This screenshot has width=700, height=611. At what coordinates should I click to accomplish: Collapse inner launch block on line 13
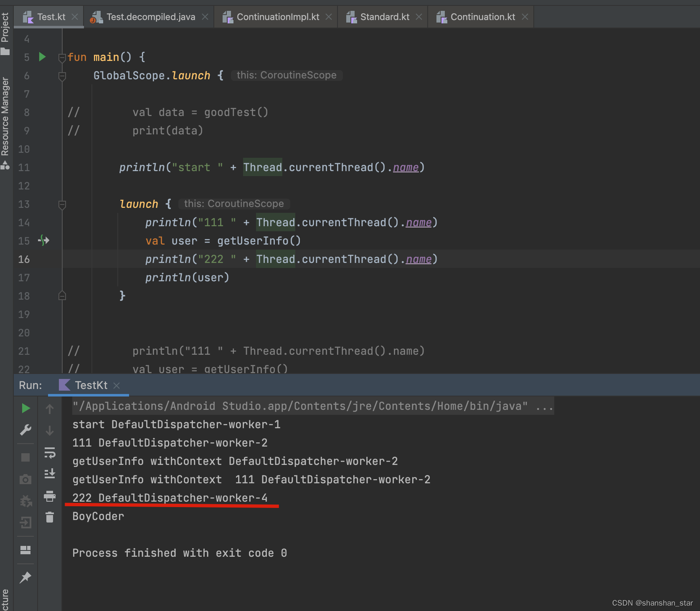tap(62, 205)
